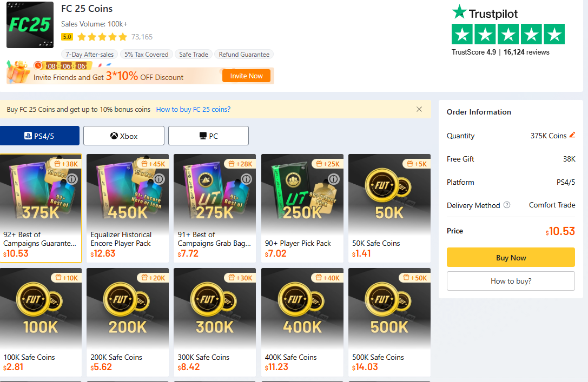Click the +10K gift bonus badge
Screen dimensions: 588x382
coord(66,278)
